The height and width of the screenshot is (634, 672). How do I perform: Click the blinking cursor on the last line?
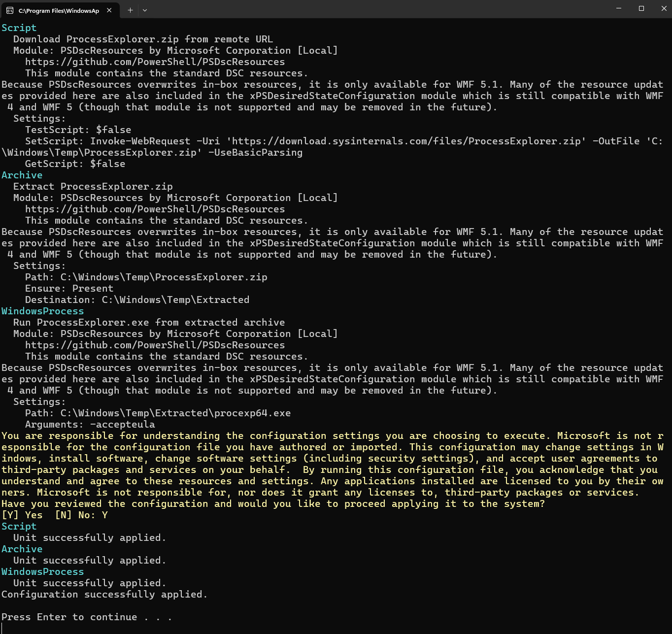tap(2, 628)
